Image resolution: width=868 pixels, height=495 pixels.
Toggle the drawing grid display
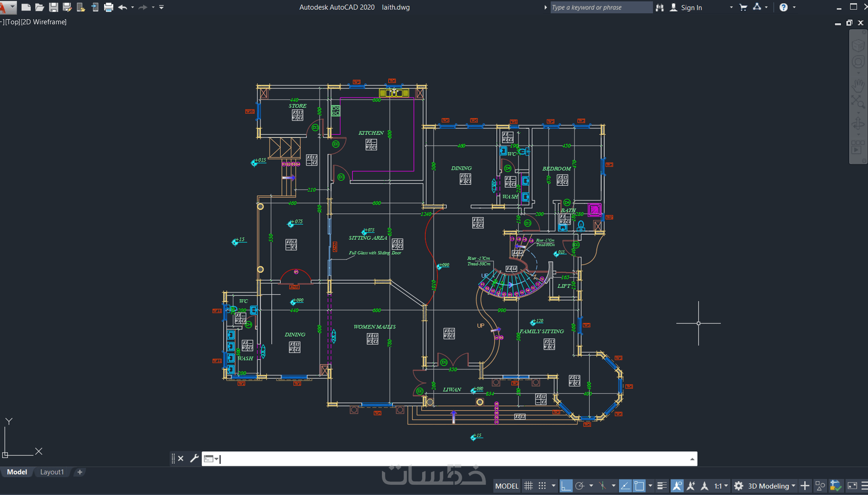(528, 486)
